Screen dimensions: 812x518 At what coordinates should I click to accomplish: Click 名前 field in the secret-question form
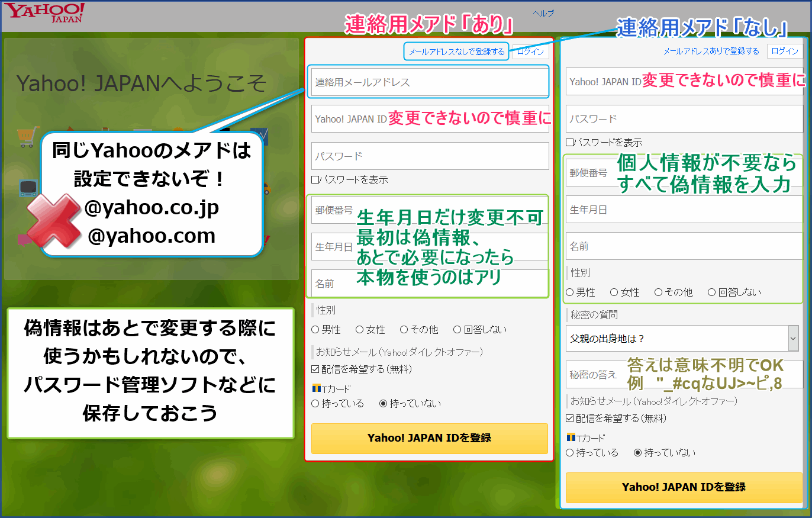[x=684, y=246]
